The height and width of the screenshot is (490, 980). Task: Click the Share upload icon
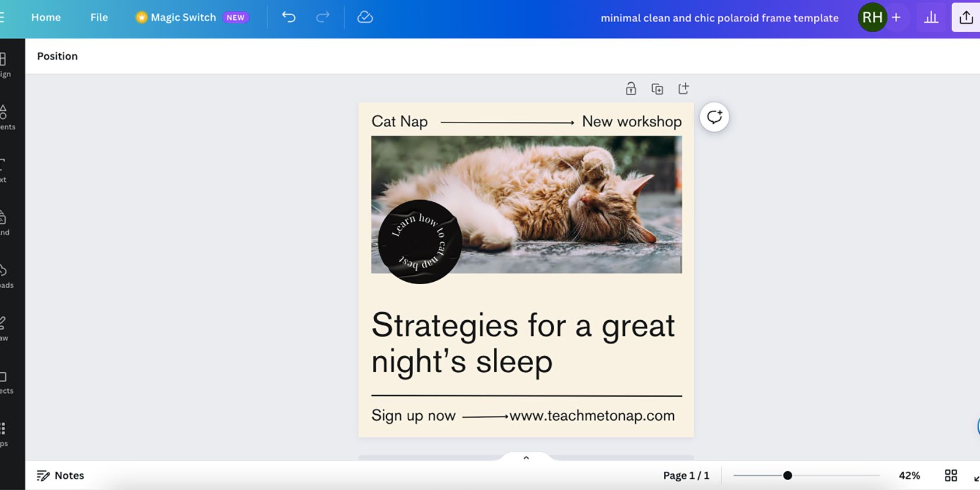pos(966,17)
